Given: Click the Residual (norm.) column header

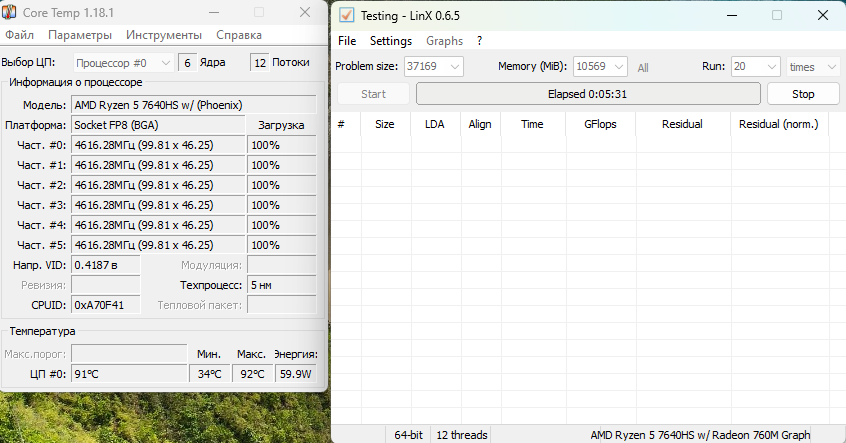Looking at the screenshot, I should [x=779, y=124].
